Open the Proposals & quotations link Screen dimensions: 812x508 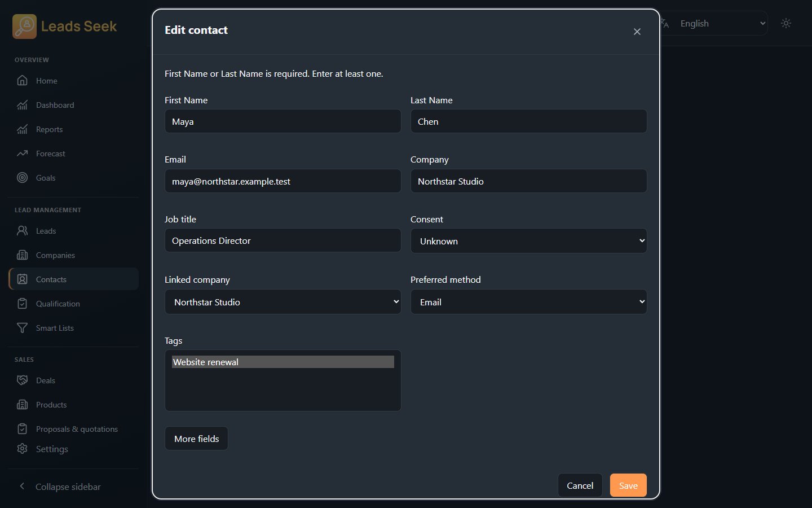pos(73,429)
